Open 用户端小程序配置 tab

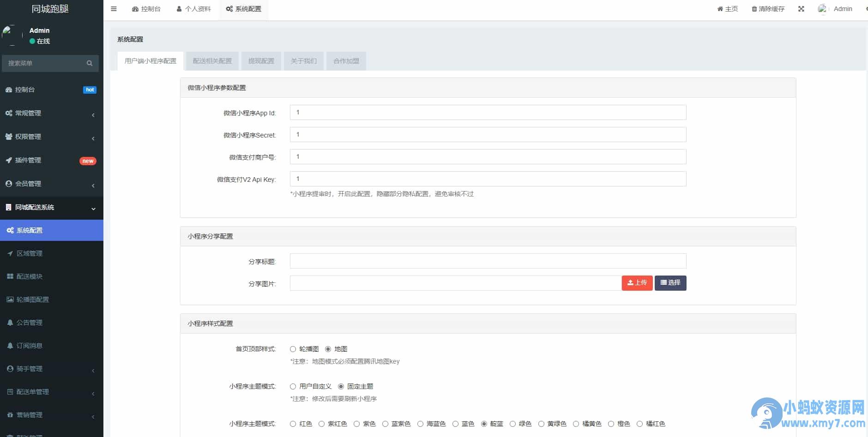151,61
